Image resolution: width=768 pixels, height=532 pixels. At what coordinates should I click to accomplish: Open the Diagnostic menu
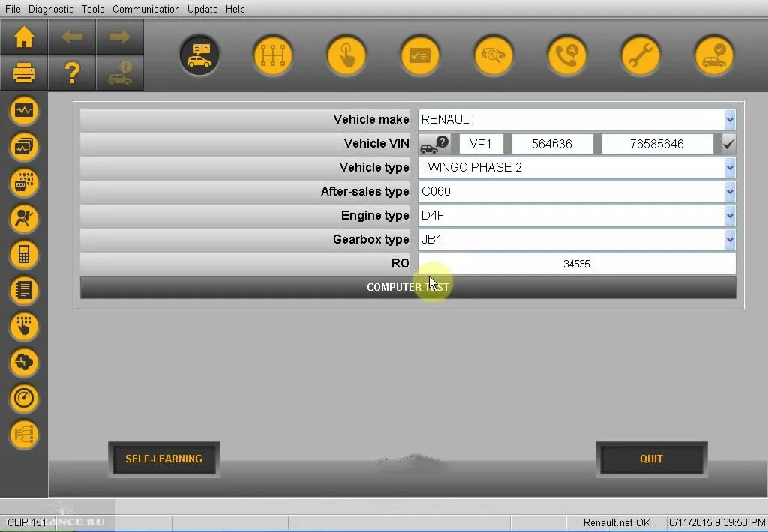[51, 9]
